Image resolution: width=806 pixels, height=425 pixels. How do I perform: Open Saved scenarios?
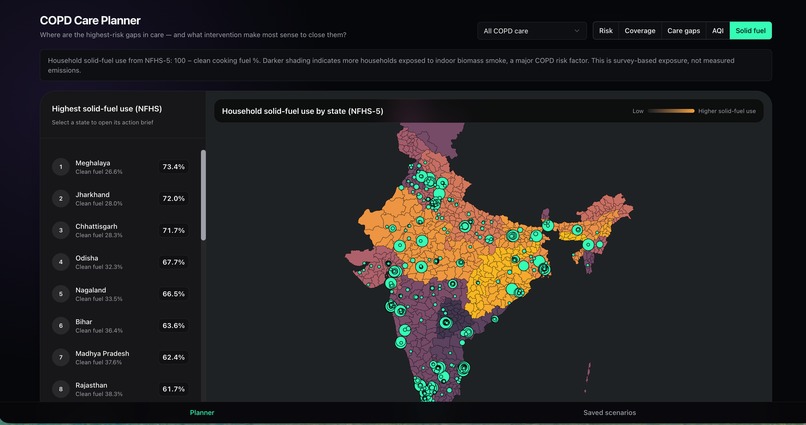609,413
